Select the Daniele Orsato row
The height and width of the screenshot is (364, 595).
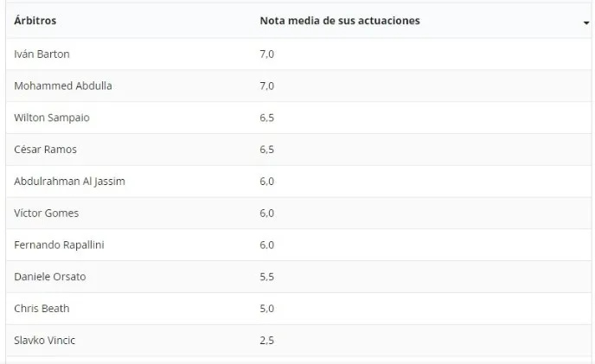coord(50,277)
